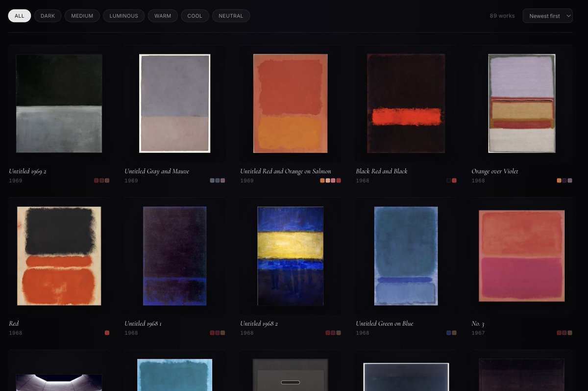Click the red swatch under Black Red and Black
The width and height of the screenshot is (588, 391).
pos(454,181)
